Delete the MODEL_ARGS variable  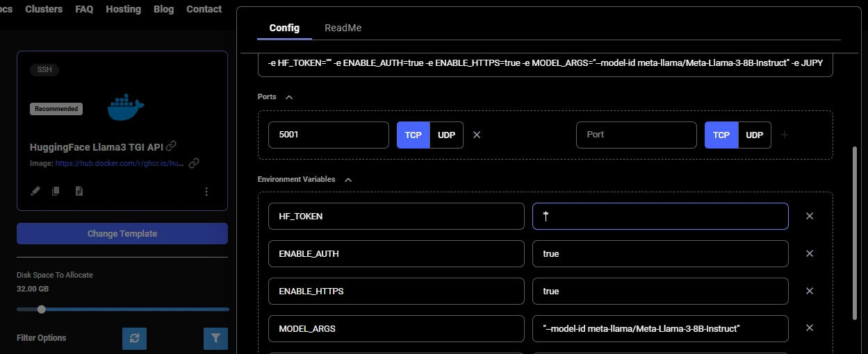click(810, 328)
